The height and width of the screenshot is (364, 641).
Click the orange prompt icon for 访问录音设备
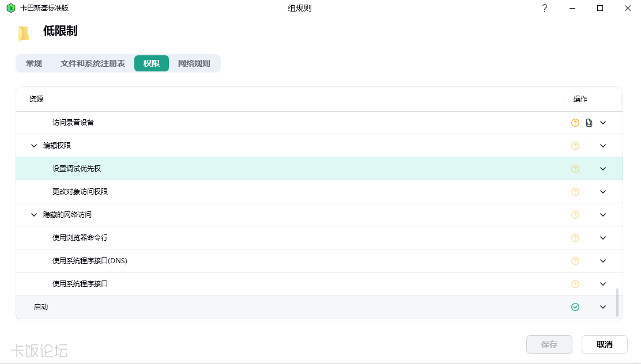tap(575, 123)
